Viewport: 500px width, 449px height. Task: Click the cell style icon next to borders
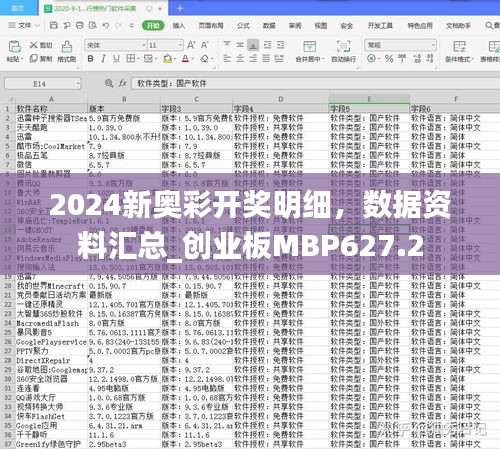pyautogui.click(x=148, y=59)
